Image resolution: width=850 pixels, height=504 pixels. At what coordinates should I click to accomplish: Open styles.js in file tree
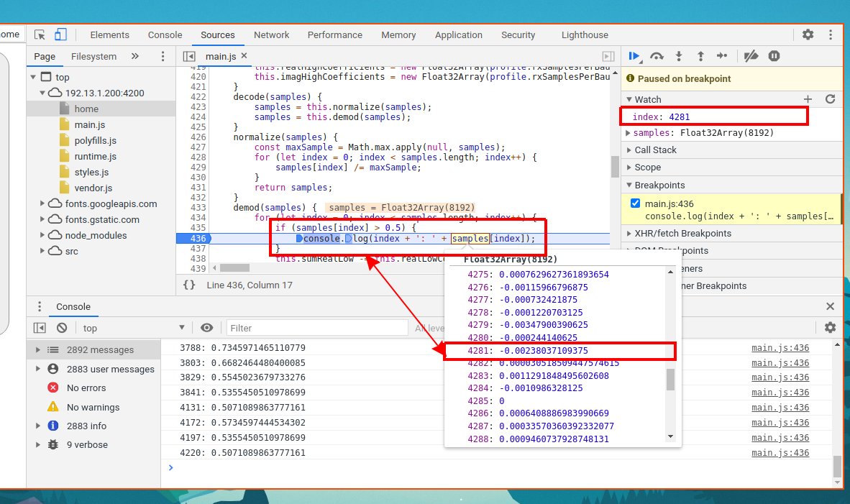click(91, 173)
